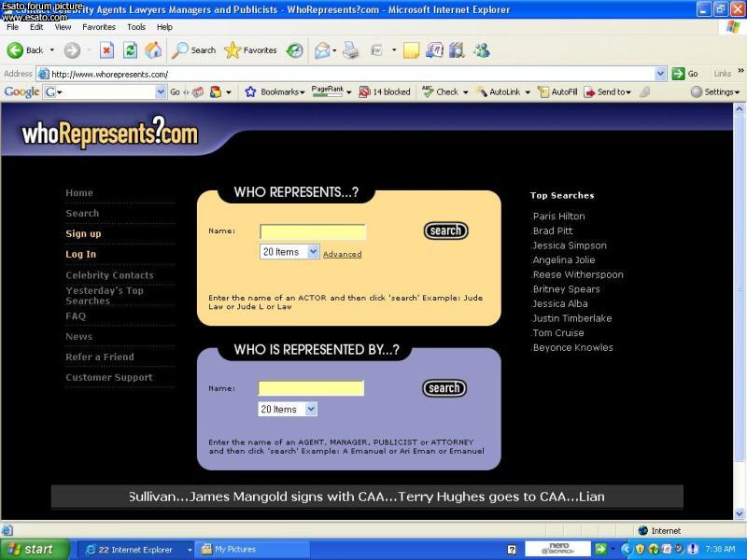Go to the Sign up page
747x560 pixels.
click(x=83, y=234)
